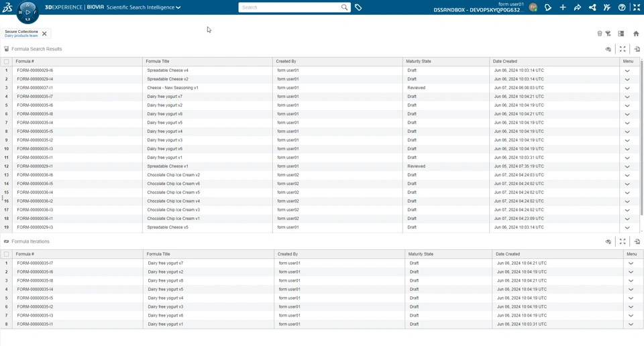Export the Formula Search Results table
The image size is (644, 346).
tap(637, 49)
